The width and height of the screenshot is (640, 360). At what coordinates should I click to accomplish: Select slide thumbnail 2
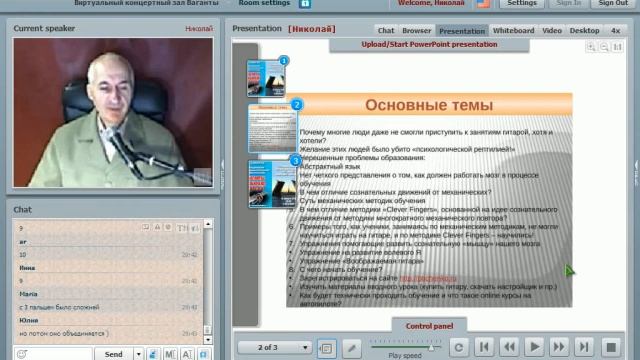coord(272,128)
